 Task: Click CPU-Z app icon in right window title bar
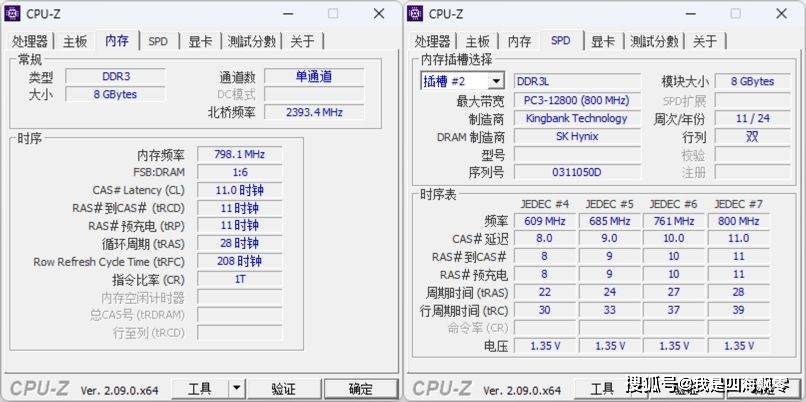coord(415,13)
